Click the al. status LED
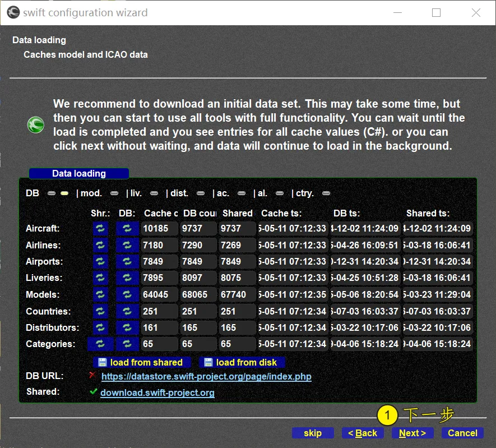The height and width of the screenshot is (448, 496). (x=280, y=193)
